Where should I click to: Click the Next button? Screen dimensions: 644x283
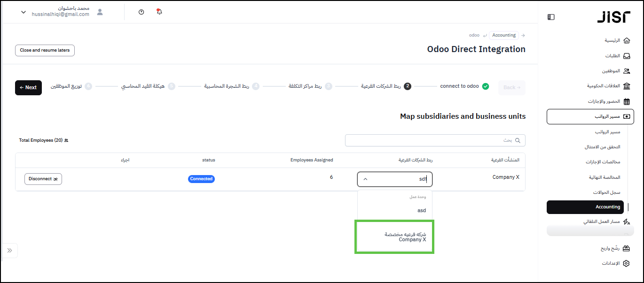point(28,87)
